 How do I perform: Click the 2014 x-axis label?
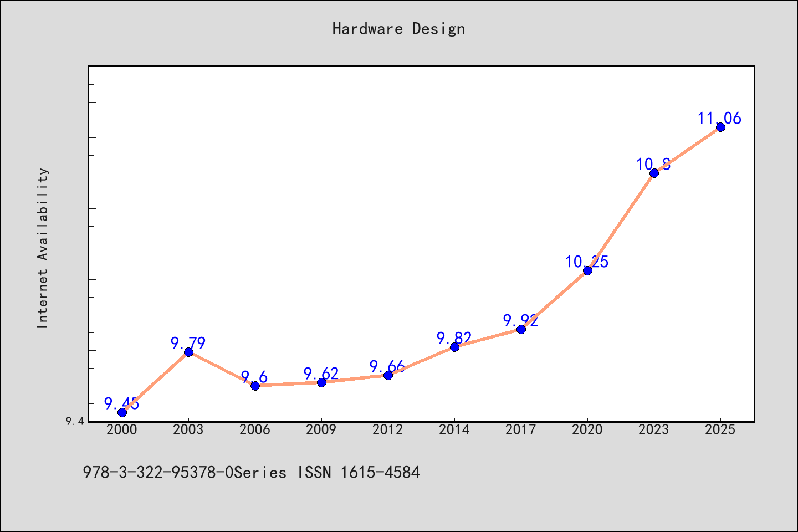[x=454, y=429]
